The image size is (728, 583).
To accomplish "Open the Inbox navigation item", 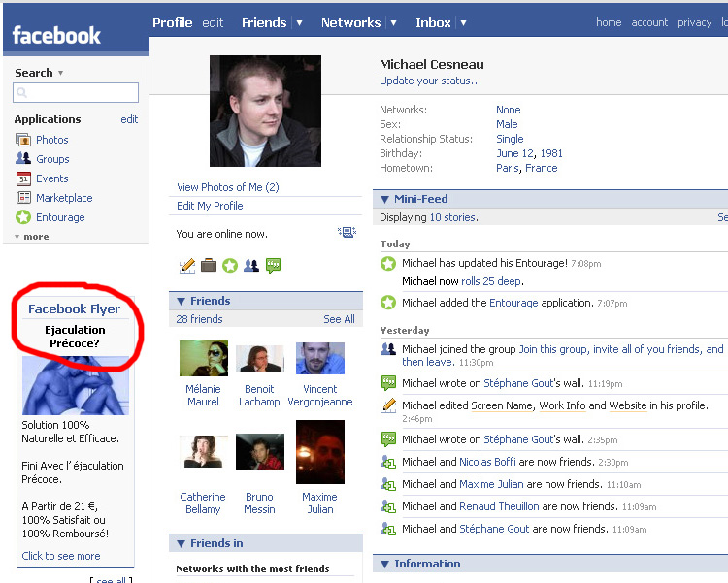I will point(433,22).
